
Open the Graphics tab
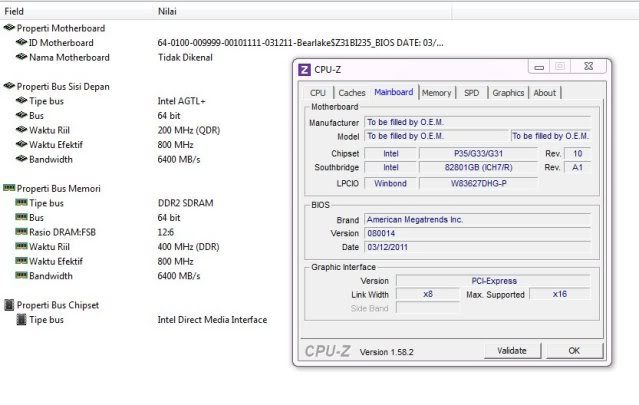508,93
